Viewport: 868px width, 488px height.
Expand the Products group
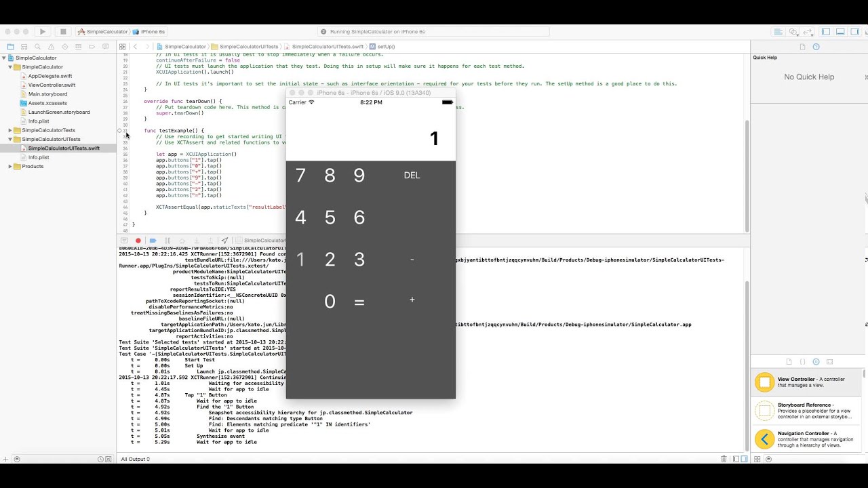[x=10, y=167]
